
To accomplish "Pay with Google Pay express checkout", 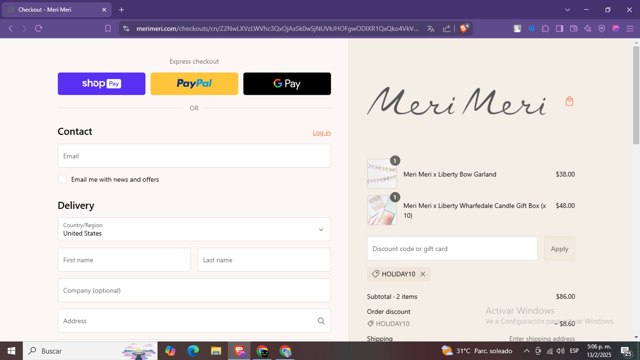I will coord(287,84).
